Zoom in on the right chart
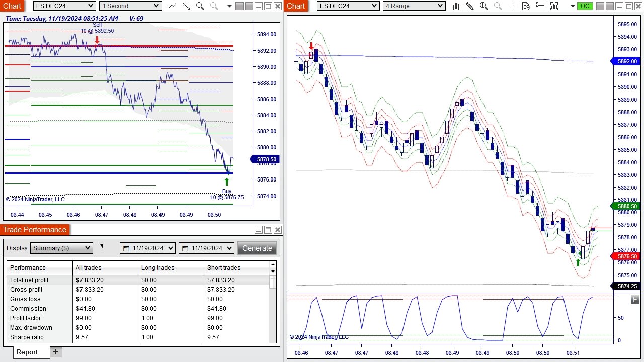 click(484, 6)
